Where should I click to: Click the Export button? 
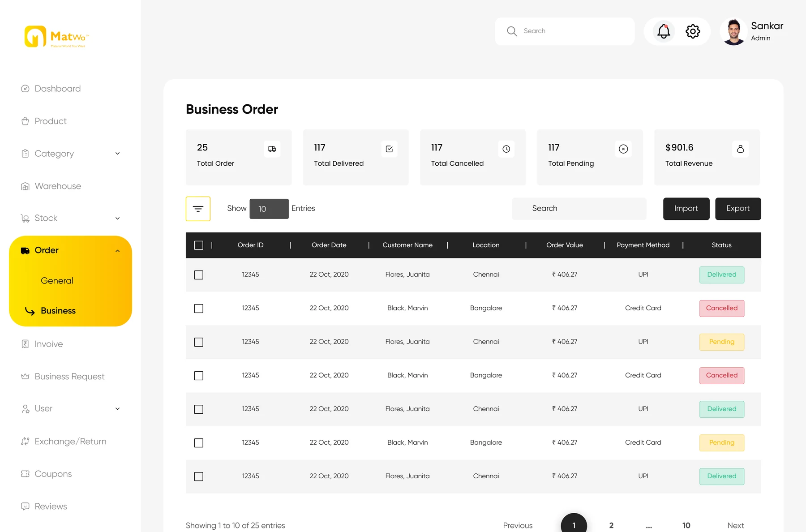click(738, 209)
